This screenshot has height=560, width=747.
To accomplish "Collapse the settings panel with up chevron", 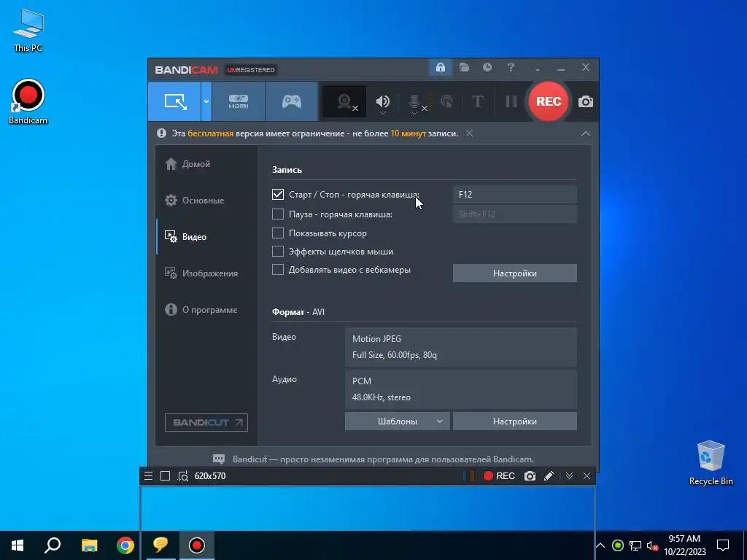I will (586, 134).
